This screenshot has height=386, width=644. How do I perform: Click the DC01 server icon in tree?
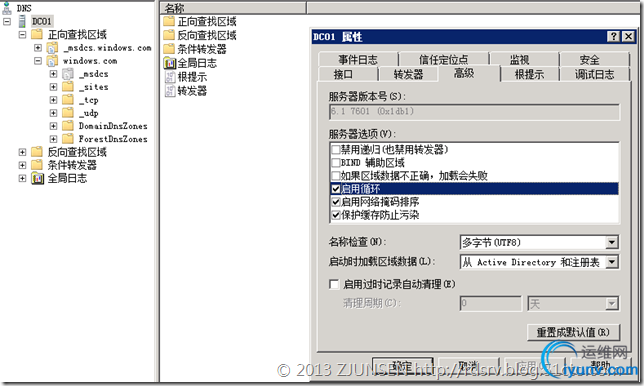23,21
